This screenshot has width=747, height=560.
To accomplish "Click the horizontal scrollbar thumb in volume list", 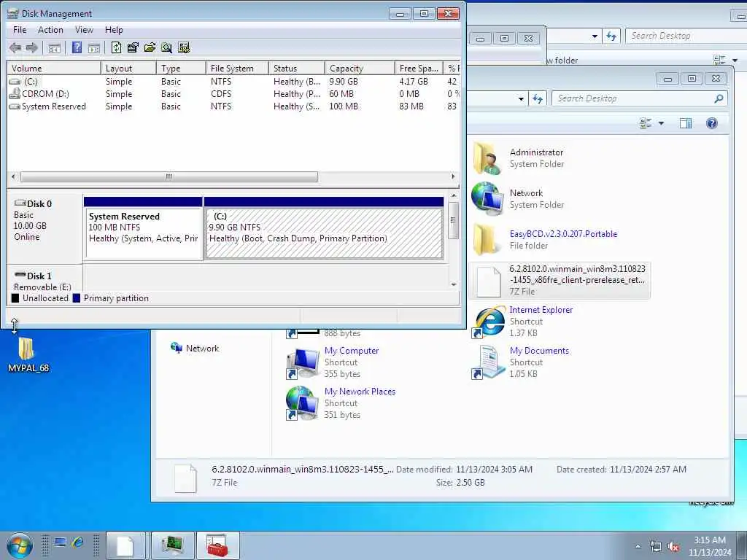I will [169, 176].
